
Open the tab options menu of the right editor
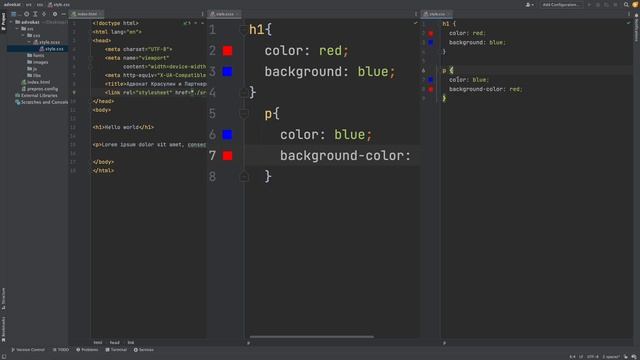point(629,14)
